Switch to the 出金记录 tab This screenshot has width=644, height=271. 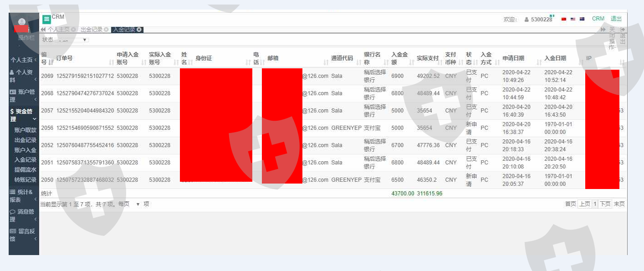92,30
